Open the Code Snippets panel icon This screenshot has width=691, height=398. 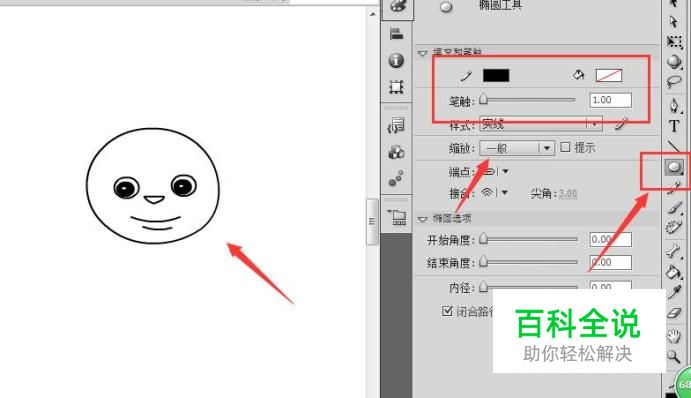(396, 126)
